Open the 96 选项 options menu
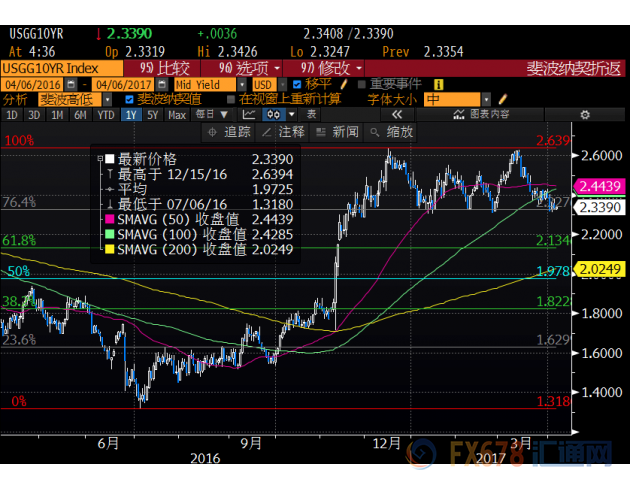Image resolution: width=630 pixels, height=490 pixels. click(x=241, y=68)
